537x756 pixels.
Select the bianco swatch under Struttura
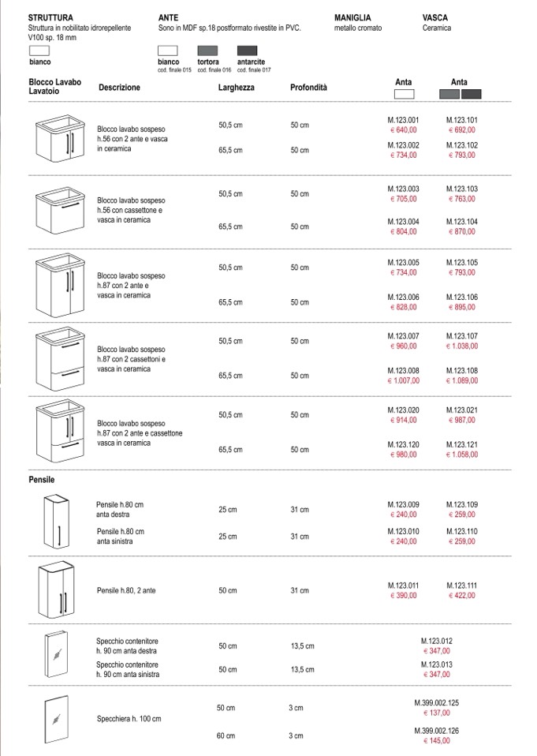[39, 51]
